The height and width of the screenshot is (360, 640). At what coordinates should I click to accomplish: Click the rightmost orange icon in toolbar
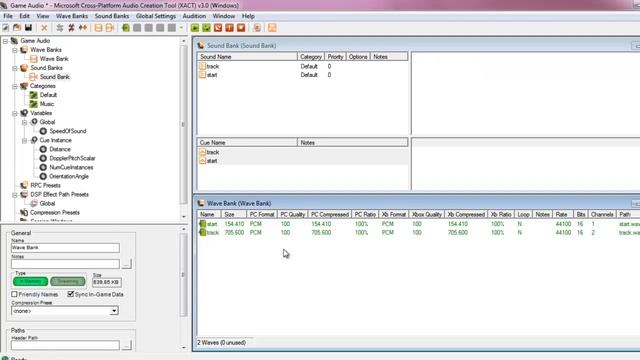point(272,28)
